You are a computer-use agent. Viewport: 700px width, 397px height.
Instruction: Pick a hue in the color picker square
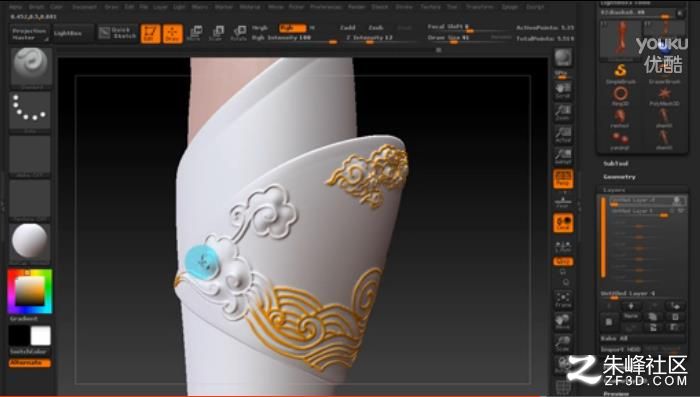click(30, 291)
